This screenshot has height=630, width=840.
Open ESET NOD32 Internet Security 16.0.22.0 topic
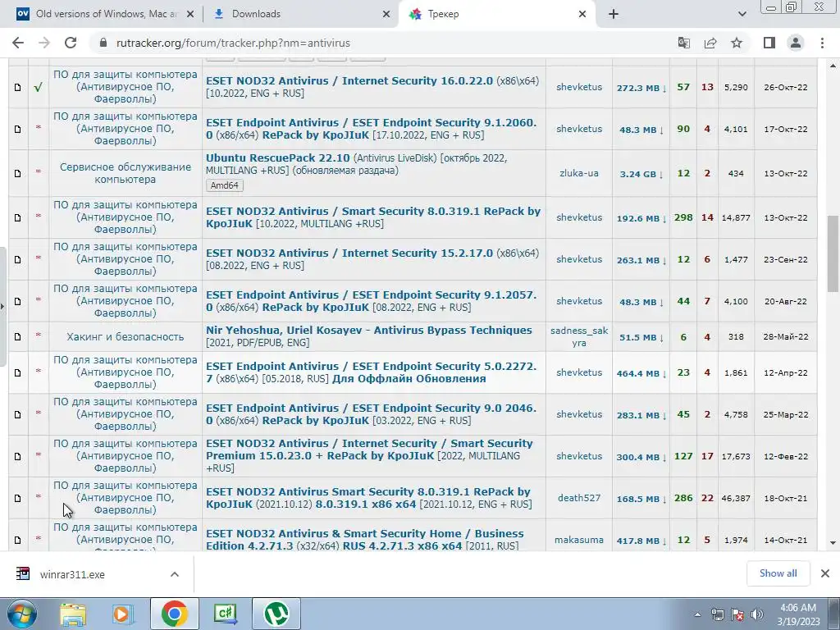click(349, 80)
